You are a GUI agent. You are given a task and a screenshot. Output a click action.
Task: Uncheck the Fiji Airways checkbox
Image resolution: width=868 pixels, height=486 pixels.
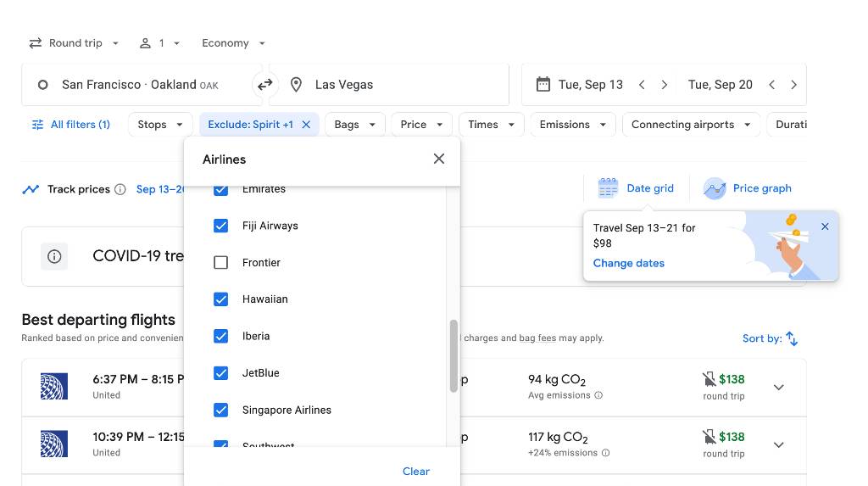pos(221,226)
